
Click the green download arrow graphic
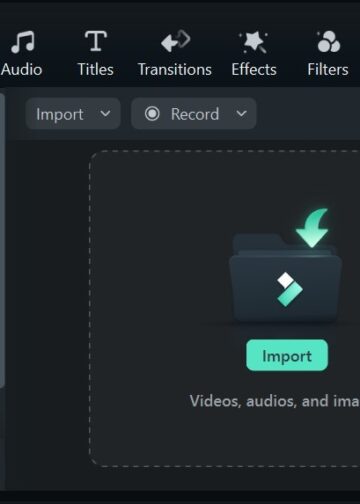click(x=313, y=228)
